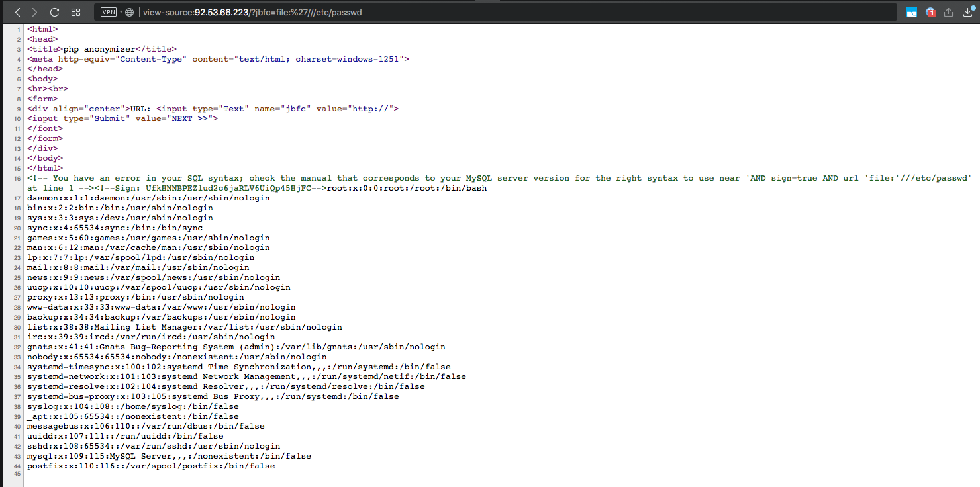Click the mysql:x:109:115 MySQL Server entry
The width and height of the screenshot is (980, 487).
[169, 456]
